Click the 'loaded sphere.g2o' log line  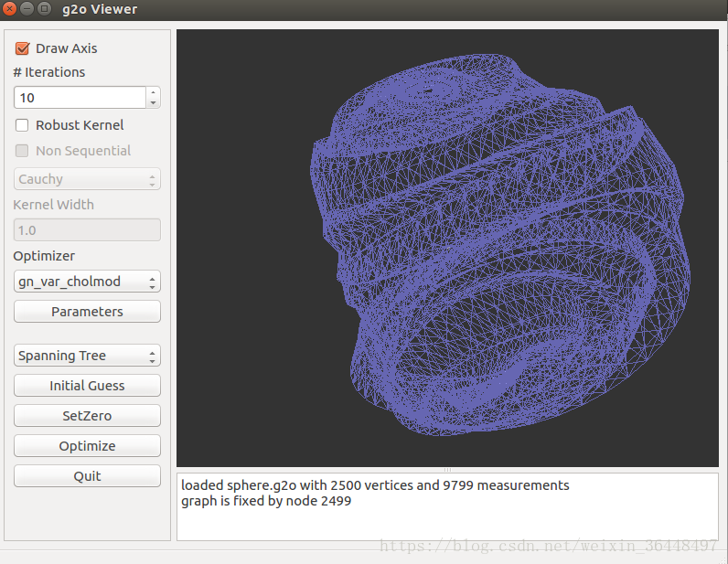pyautogui.click(x=375, y=485)
